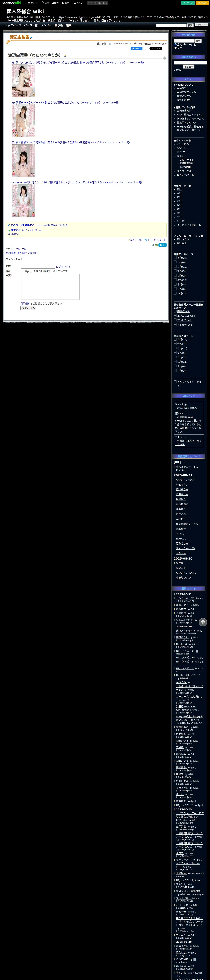Viewport: 210px width, 980px height.
Task: Click the 名前 input field
Action: [x=38, y=267]
